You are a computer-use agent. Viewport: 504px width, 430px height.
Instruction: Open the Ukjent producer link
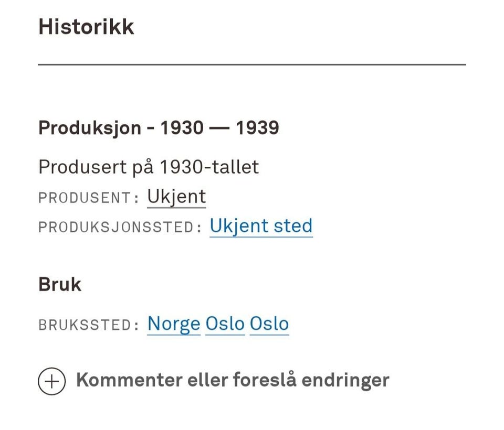[176, 197]
